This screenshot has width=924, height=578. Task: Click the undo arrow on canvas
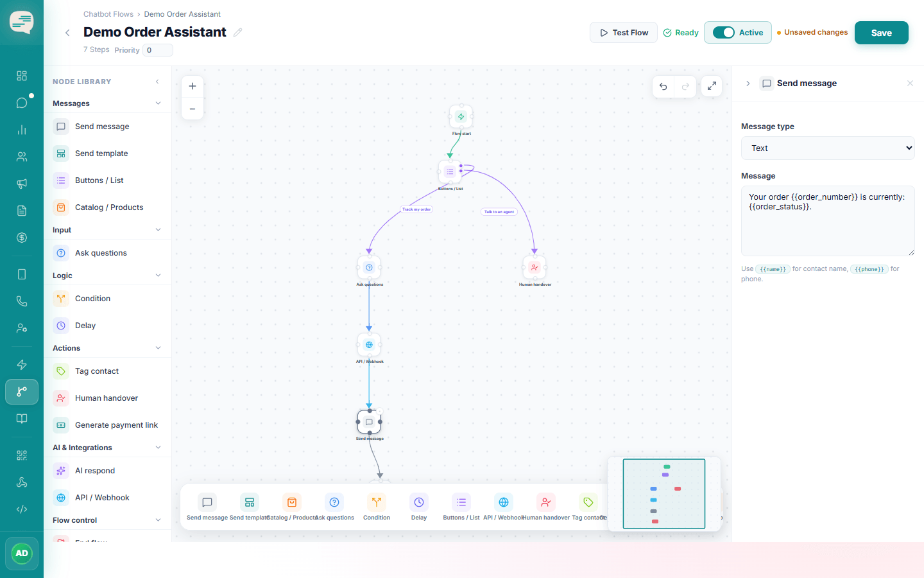(663, 86)
